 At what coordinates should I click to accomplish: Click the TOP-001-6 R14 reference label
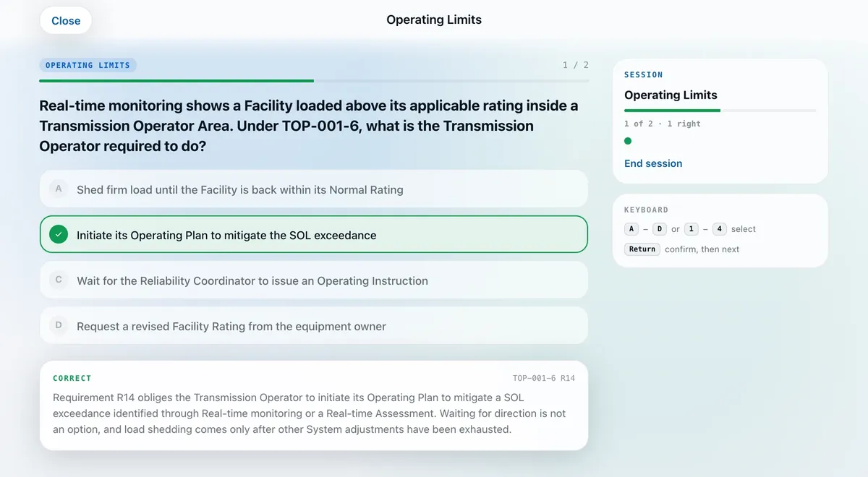544,378
